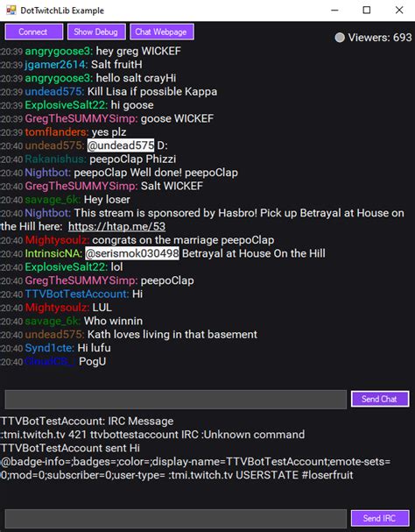Click the Nightbot username on sponsor message
Viewport: 415px width, 532px height.
tap(47, 213)
